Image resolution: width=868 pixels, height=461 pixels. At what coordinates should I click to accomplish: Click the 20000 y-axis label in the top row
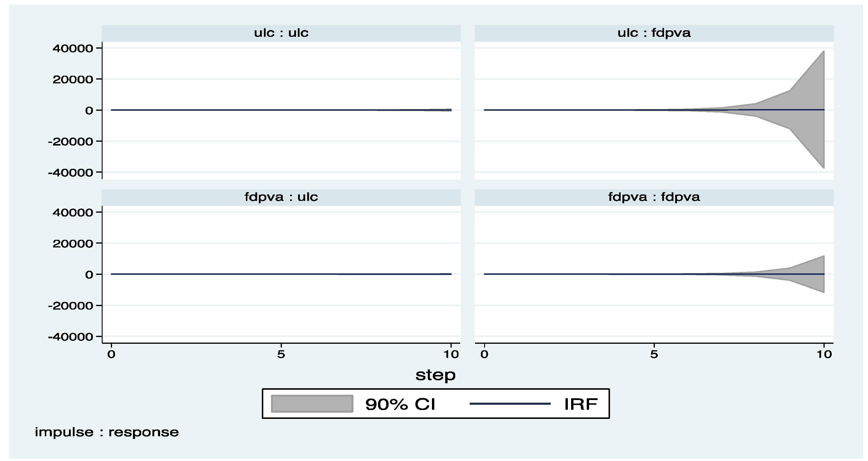[73, 80]
